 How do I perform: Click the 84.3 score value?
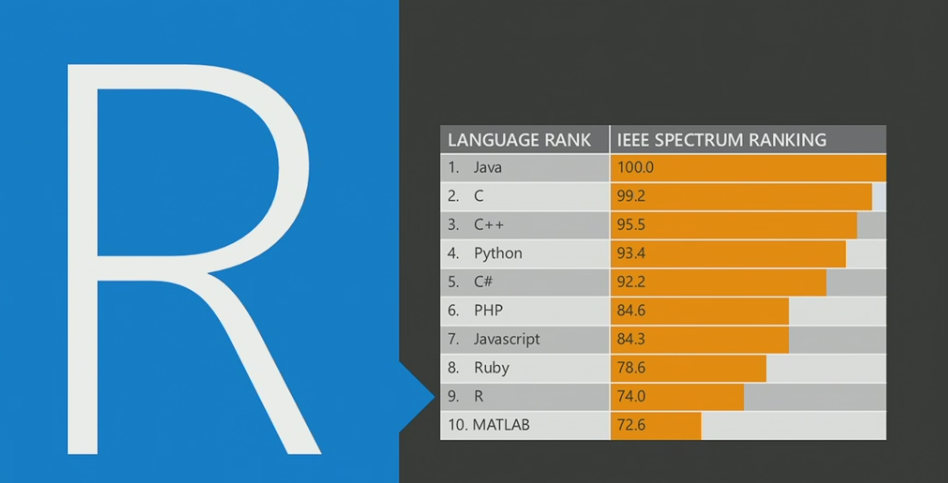coord(631,339)
